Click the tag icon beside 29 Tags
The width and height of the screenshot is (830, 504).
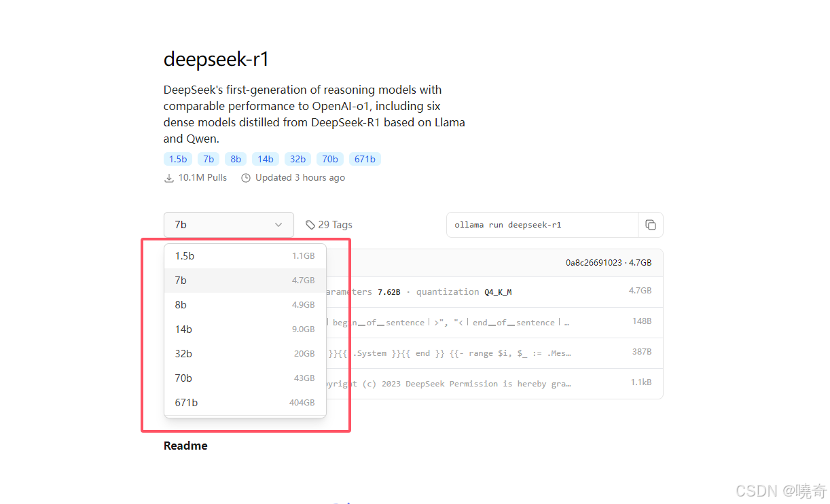[x=310, y=225]
